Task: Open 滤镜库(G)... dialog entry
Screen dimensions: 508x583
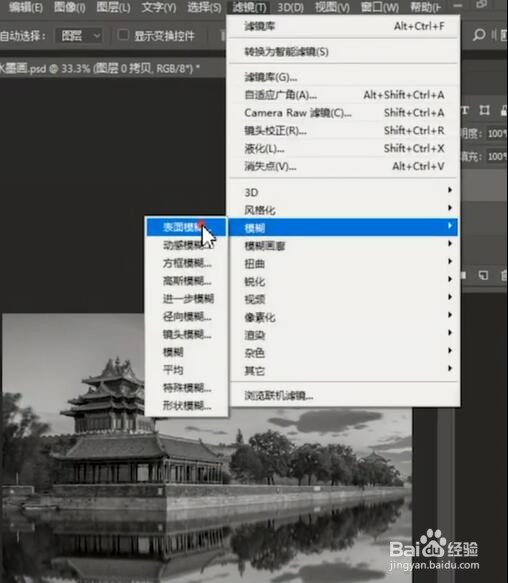Action: pyautogui.click(x=343, y=77)
